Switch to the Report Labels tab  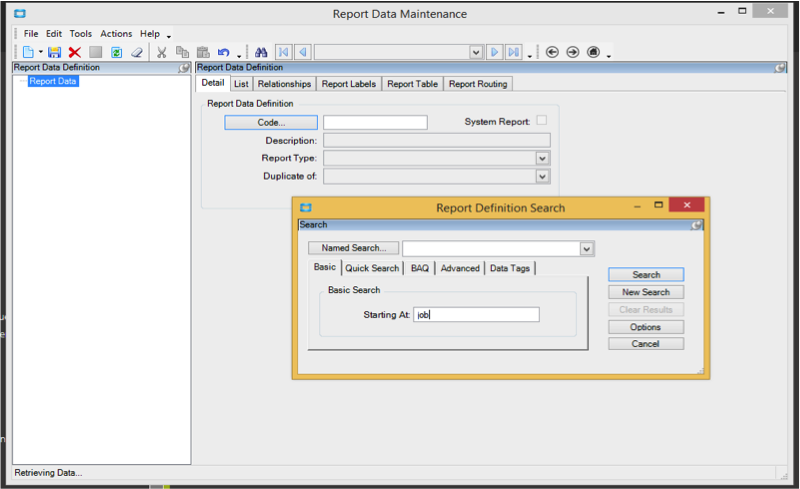[x=348, y=84]
